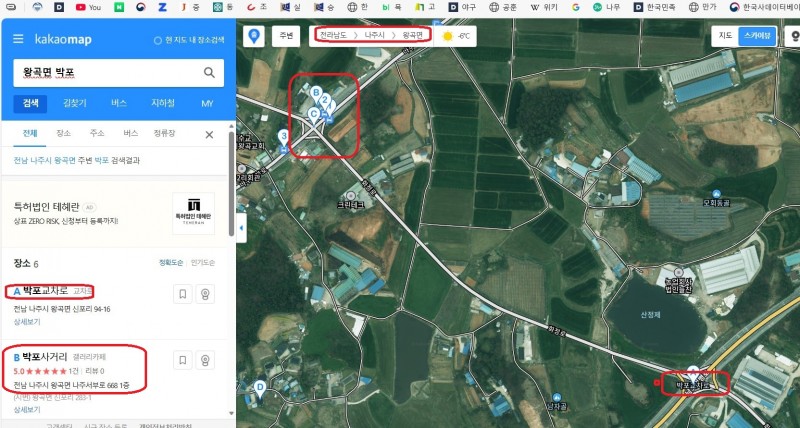
Task: Close the search results panel
Action: (x=209, y=134)
